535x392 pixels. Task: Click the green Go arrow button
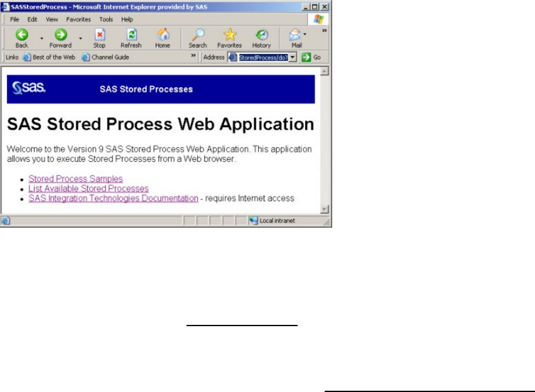(x=306, y=57)
